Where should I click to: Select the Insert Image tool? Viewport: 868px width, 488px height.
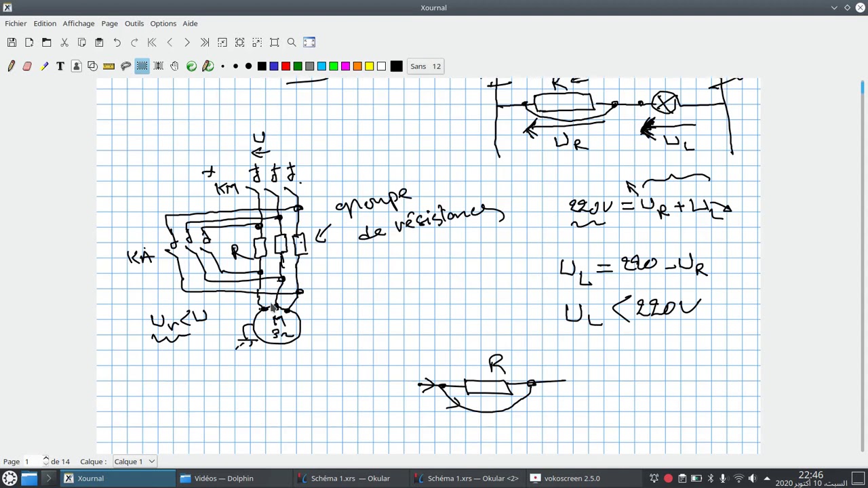tap(77, 66)
